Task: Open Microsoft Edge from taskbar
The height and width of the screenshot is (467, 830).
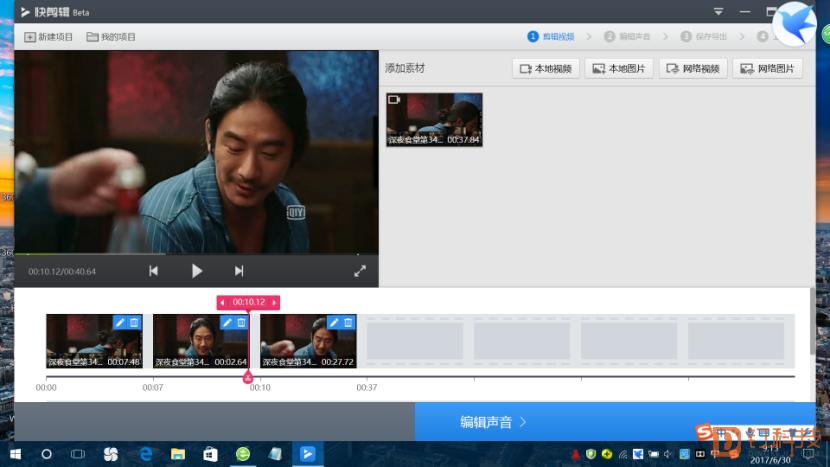Action: click(x=146, y=454)
